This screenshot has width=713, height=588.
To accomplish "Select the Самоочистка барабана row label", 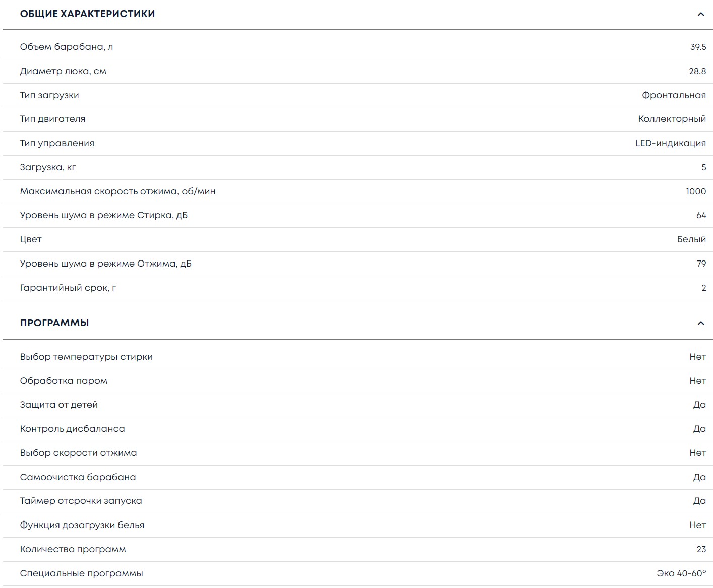I will (x=78, y=477).
